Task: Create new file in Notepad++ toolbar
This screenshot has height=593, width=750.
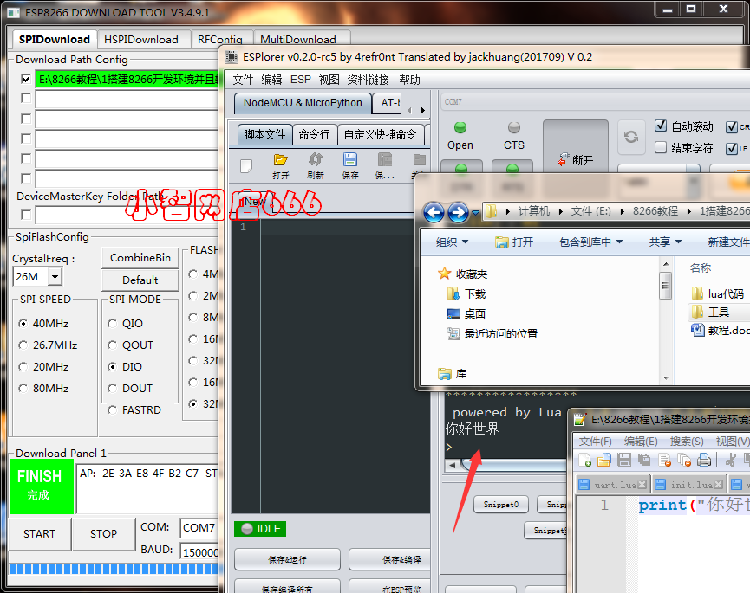Action: 585,460
